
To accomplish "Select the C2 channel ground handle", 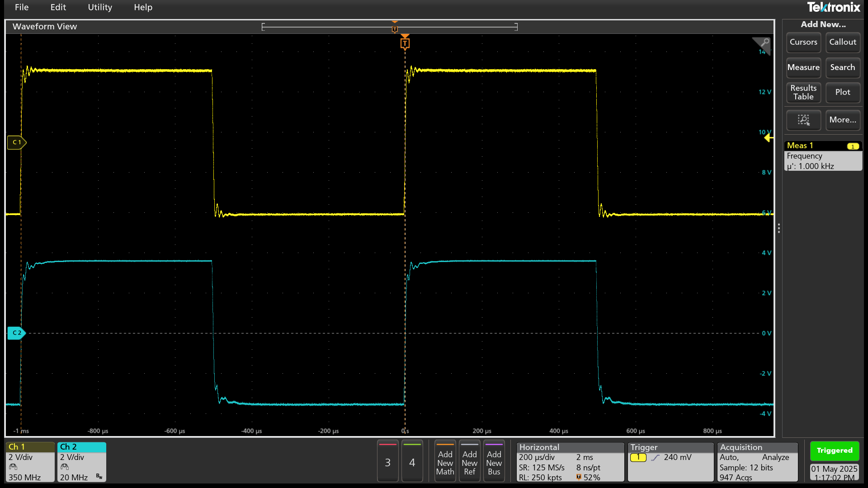I will (17, 333).
